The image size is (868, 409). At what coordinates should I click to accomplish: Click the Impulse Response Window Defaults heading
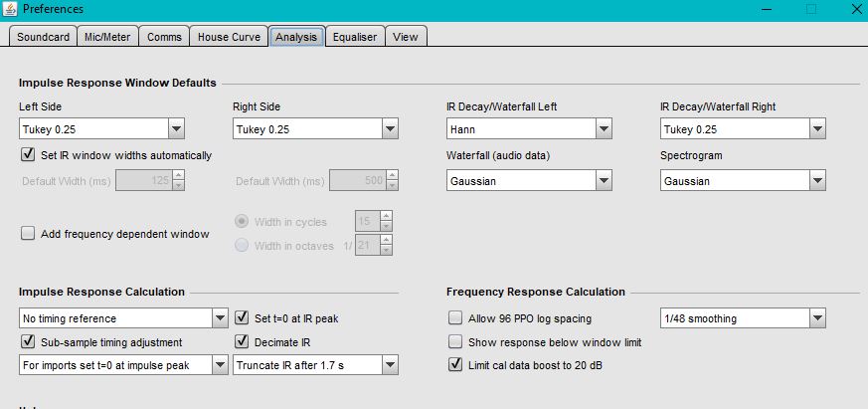click(x=117, y=84)
